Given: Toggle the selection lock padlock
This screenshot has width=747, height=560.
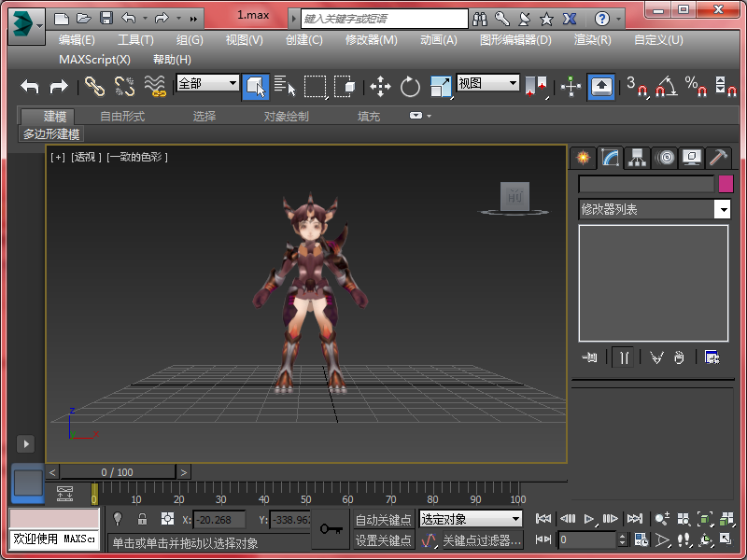Looking at the screenshot, I should 142,519.
